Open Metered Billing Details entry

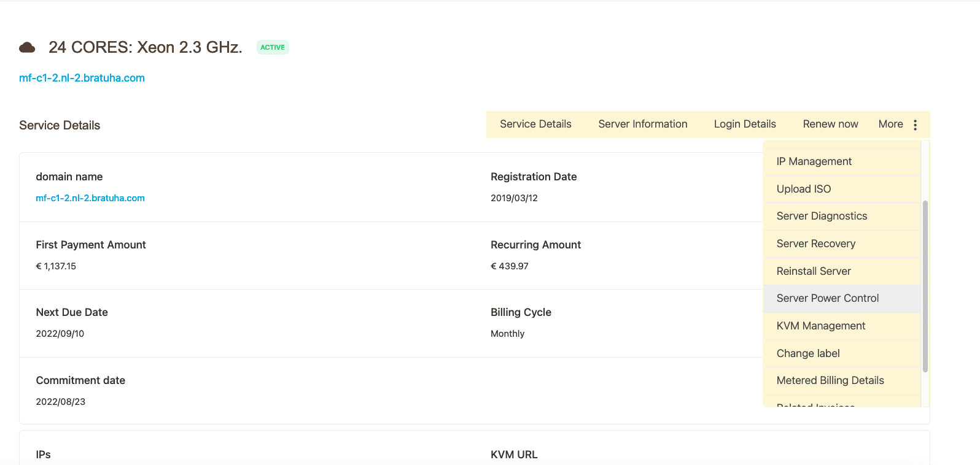tap(830, 380)
